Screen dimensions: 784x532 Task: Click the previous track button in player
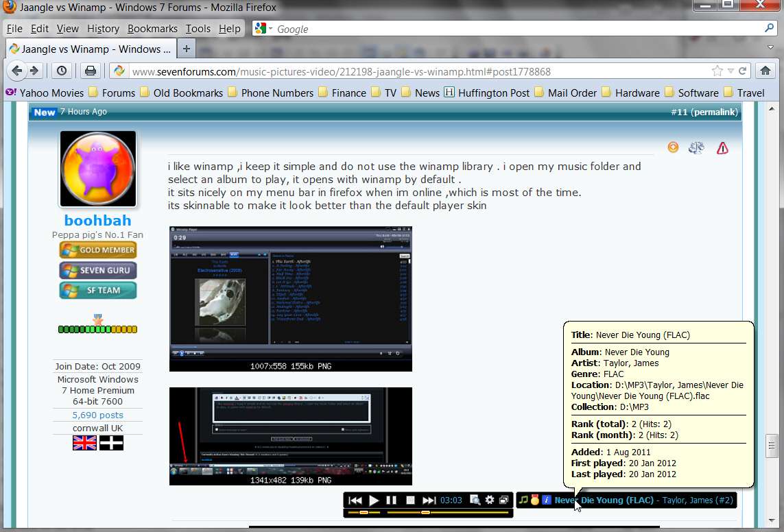[355, 500]
